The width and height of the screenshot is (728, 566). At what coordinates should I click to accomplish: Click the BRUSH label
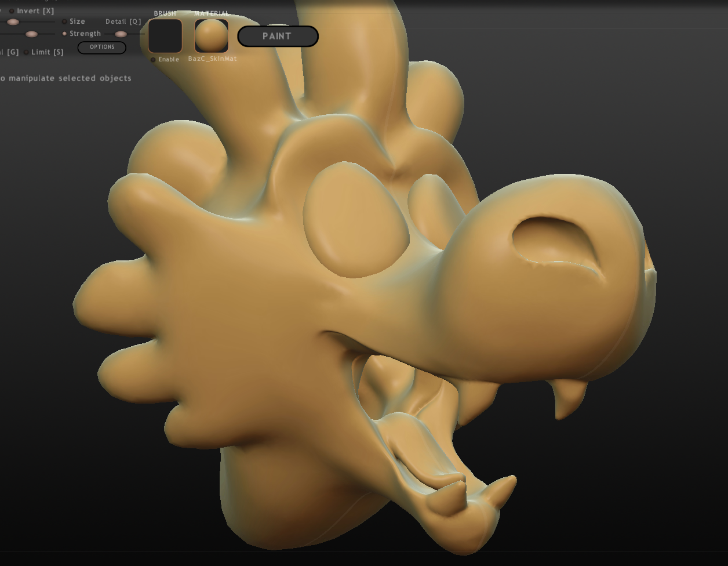click(x=165, y=13)
